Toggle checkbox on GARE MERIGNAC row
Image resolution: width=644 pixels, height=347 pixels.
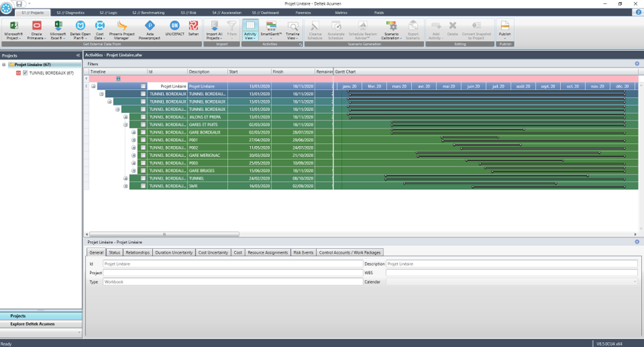click(143, 155)
